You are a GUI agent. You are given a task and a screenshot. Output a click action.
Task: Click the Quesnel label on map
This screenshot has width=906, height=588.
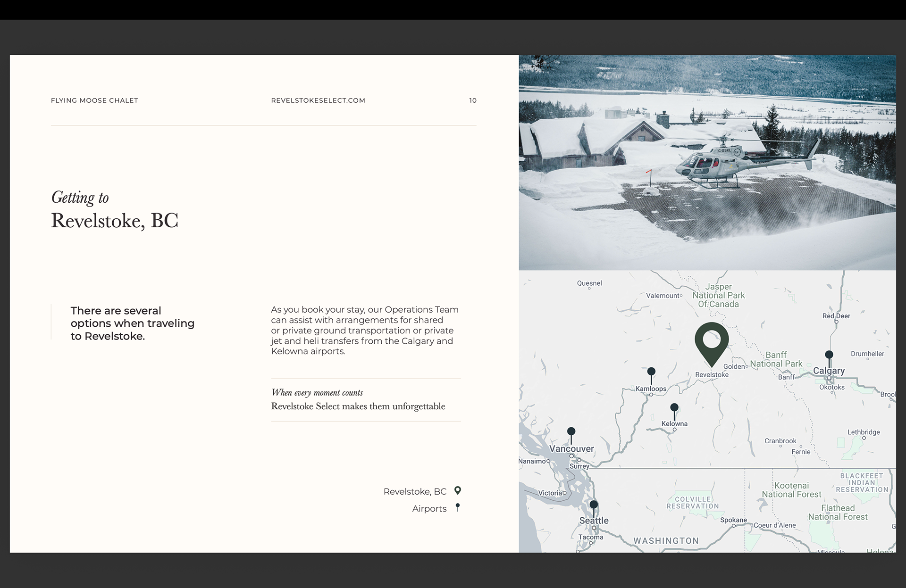coord(589,283)
